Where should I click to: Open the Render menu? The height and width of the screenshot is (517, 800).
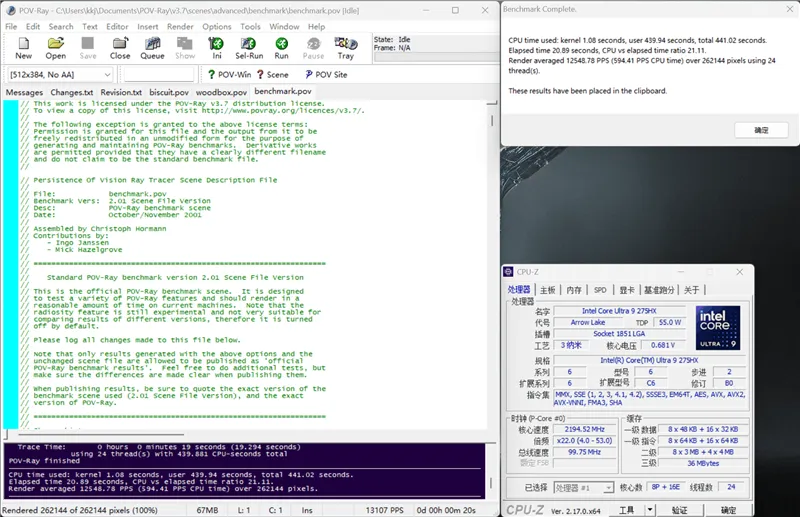(180, 26)
